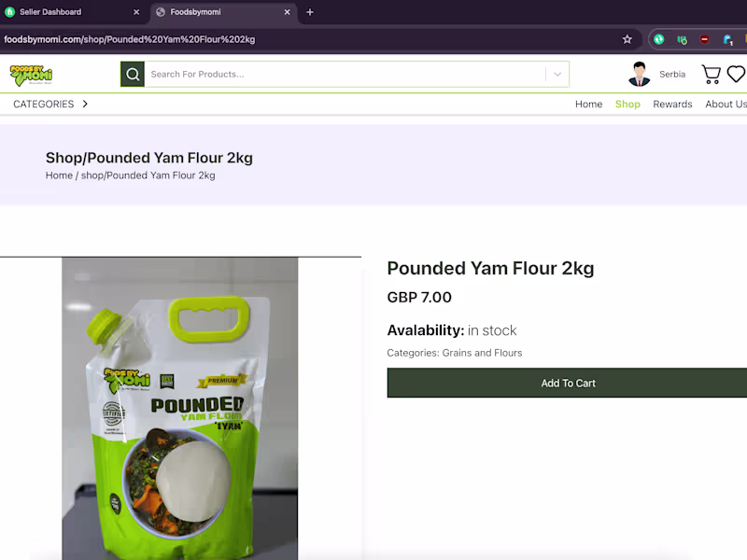Screen dimensions: 747x560
Task: Close the Foodsbymomi tab
Action: (287, 12)
